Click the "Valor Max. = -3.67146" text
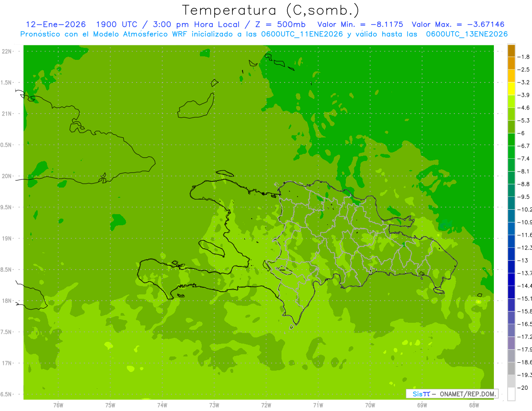532x411 pixels. [458, 24]
